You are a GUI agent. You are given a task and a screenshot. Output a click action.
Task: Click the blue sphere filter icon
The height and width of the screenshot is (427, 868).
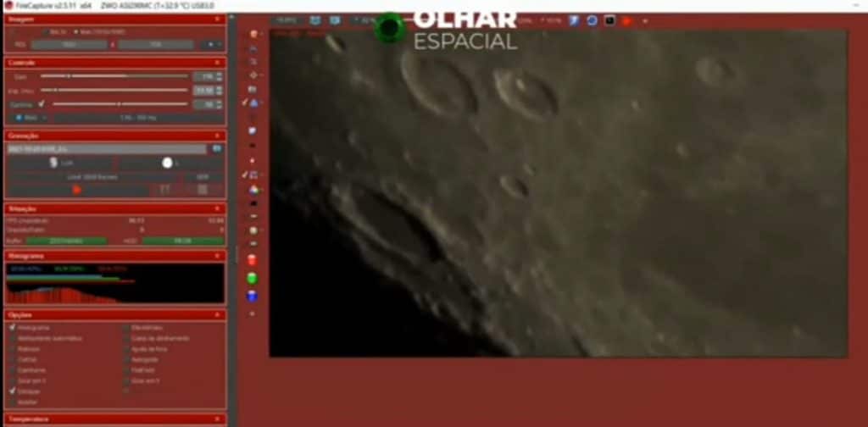click(253, 296)
